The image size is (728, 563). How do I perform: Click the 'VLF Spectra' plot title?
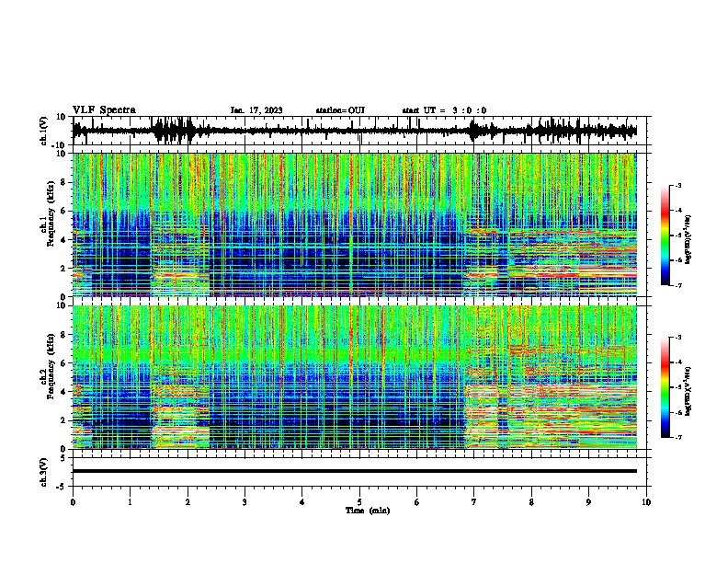[x=104, y=110]
